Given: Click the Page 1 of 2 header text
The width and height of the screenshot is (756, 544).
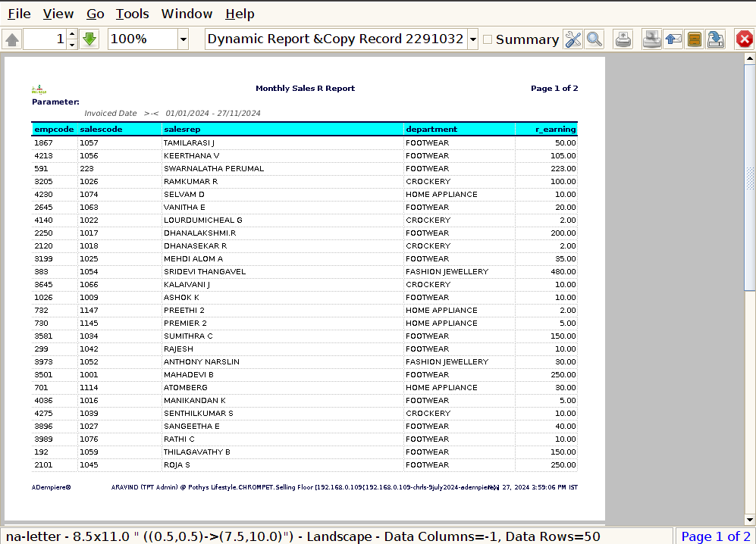Looking at the screenshot, I should click(554, 88).
